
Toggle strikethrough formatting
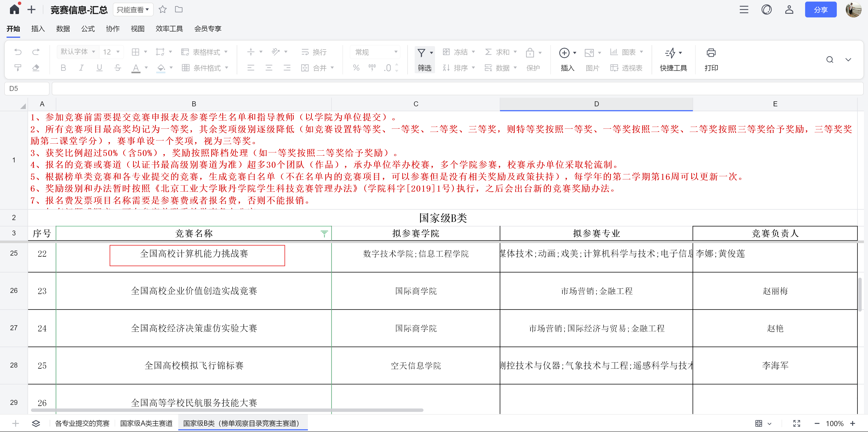coord(118,68)
